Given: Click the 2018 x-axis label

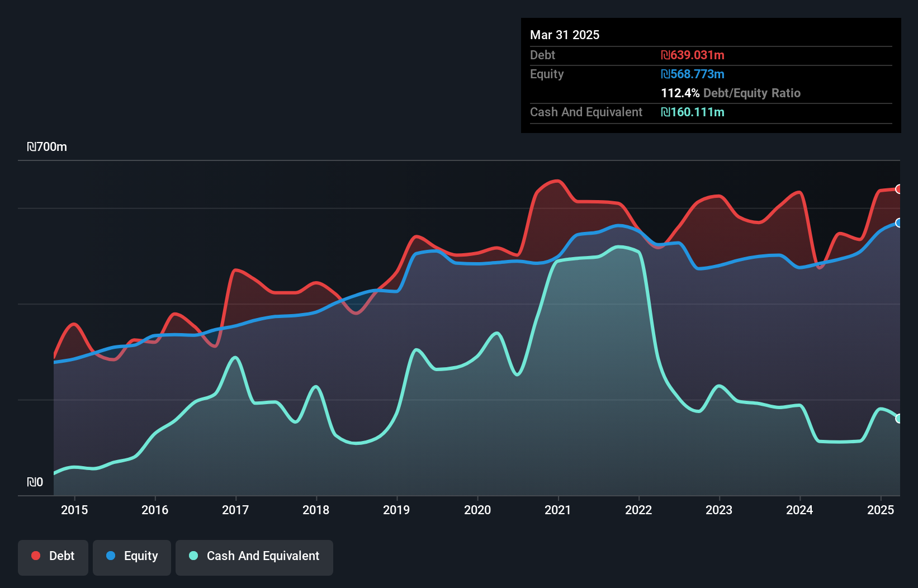Looking at the screenshot, I should (x=316, y=510).
